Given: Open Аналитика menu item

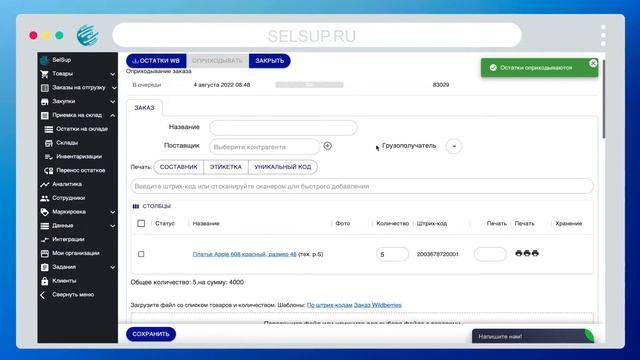Looking at the screenshot, I should tap(67, 184).
